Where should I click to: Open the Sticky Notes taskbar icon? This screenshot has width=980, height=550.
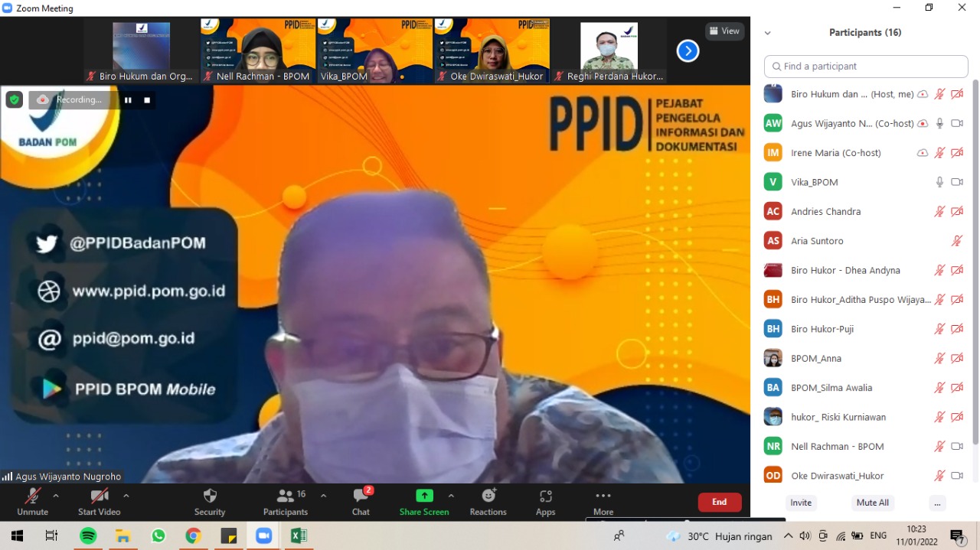point(228,535)
